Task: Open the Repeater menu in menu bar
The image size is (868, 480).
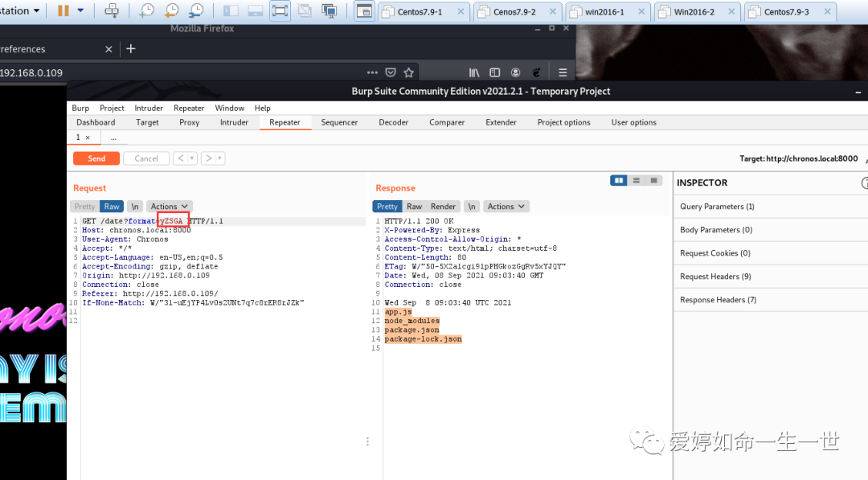Action: pos(189,108)
